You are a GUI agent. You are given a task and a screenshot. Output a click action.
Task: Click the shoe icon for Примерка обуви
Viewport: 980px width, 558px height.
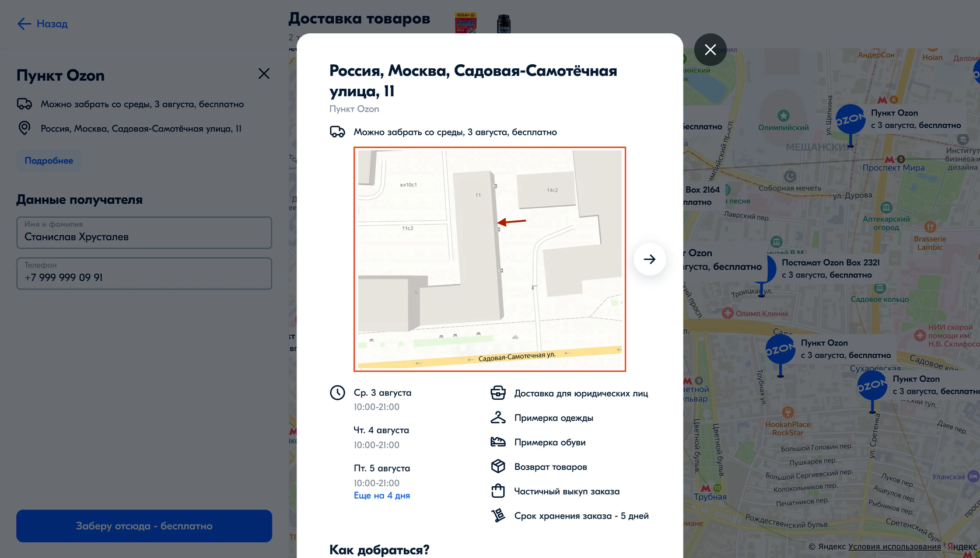point(498,442)
